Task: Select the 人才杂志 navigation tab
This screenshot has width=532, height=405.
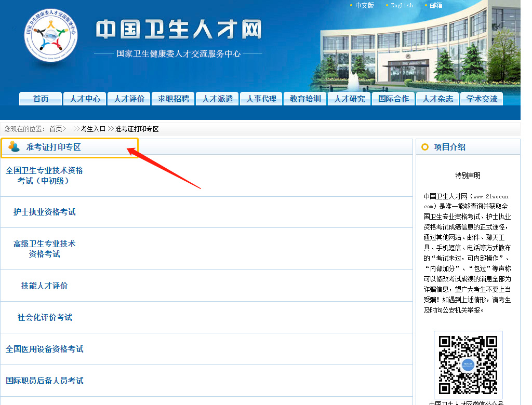Action: 437,99
